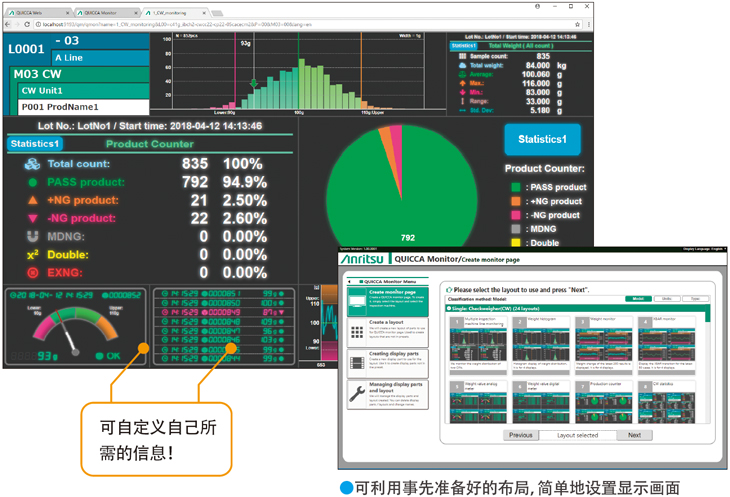Open the Product Counter tab
The width and height of the screenshot is (730, 497).
click(x=150, y=144)
